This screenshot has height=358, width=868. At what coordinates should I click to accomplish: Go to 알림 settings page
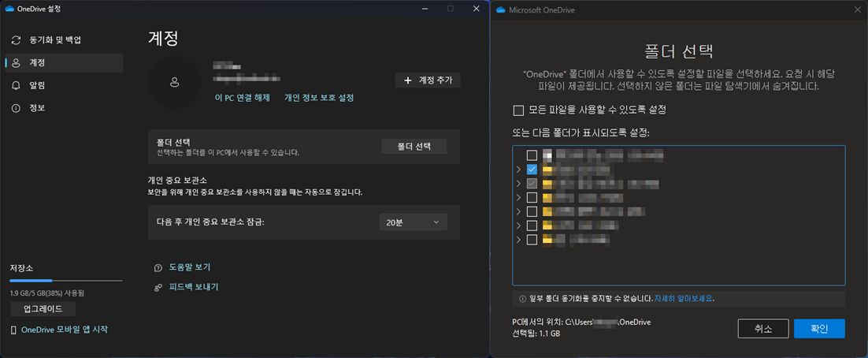[65, 85]
